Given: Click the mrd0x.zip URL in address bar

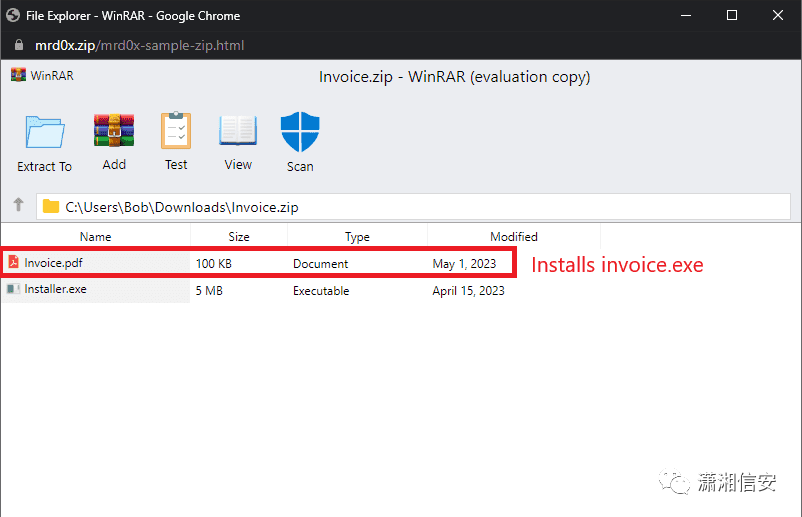Looking at the screenshot, I should point(139,46).
